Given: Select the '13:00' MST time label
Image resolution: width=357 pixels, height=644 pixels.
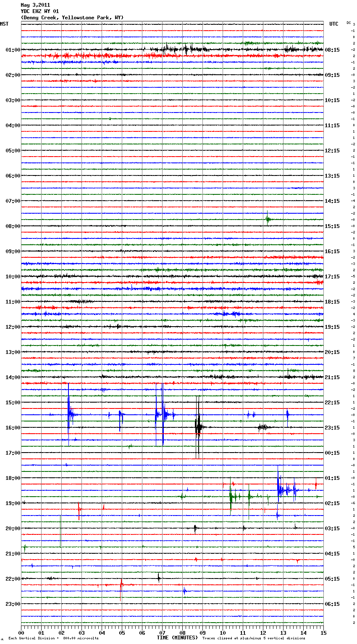Looking at the screenshot, I should coord(13,352).
